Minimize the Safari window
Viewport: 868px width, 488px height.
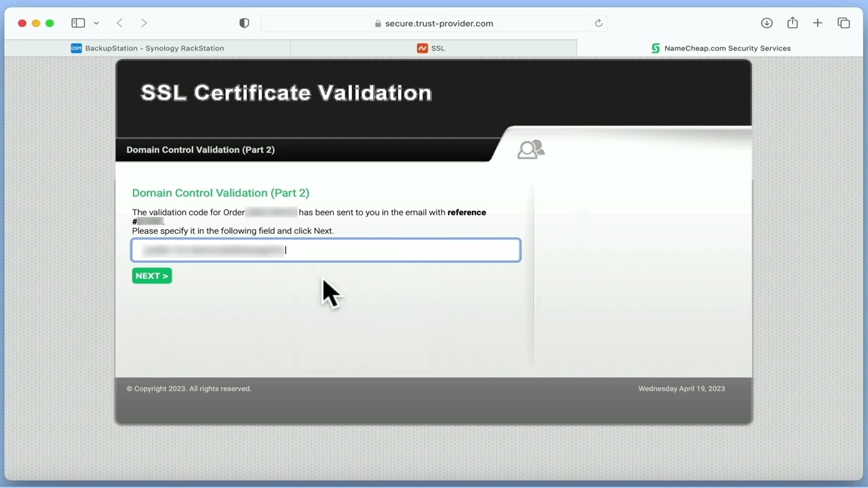[36, 23]
